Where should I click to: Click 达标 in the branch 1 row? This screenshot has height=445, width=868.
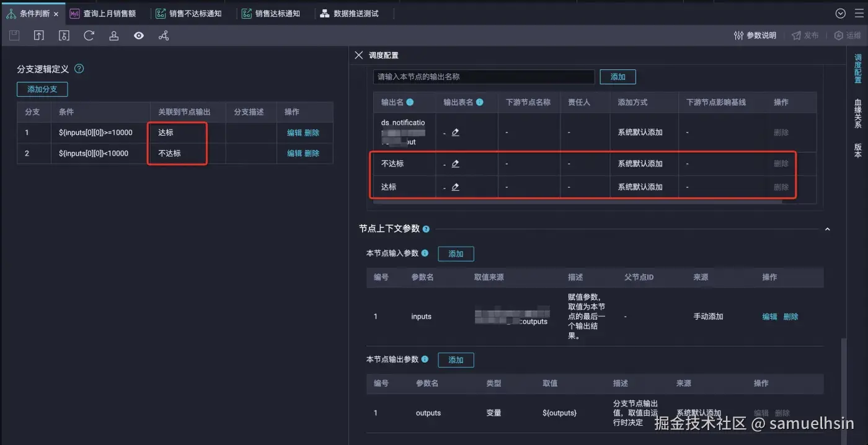pyautogui.click(x=166, y=133)
